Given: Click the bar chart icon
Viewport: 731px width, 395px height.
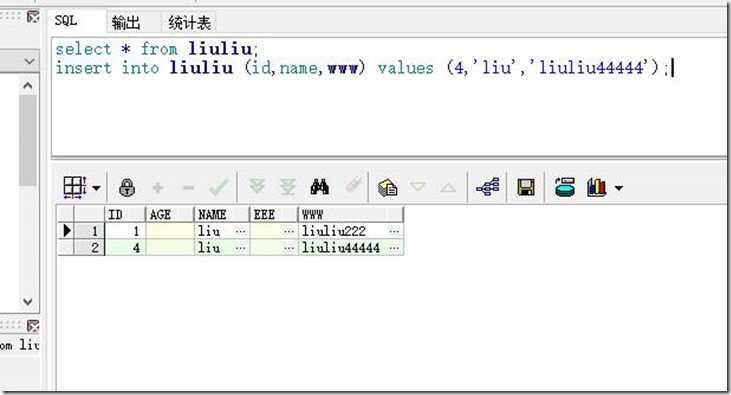Looking at the screenshot, I should pos(597,187).
